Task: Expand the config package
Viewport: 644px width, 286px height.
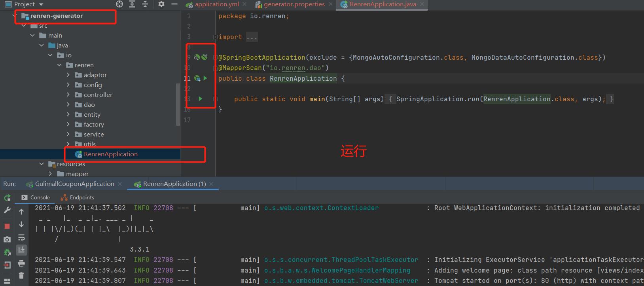Action: click(68, 85)
